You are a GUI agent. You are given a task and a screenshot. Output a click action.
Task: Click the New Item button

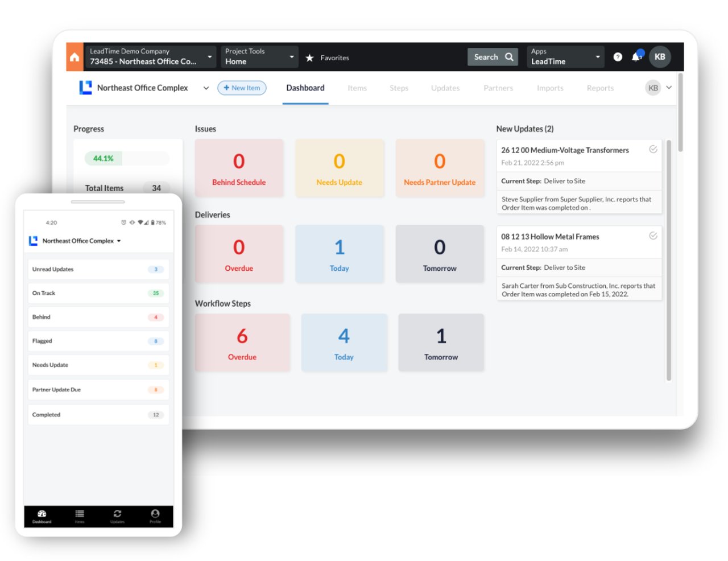pos(242,88)
